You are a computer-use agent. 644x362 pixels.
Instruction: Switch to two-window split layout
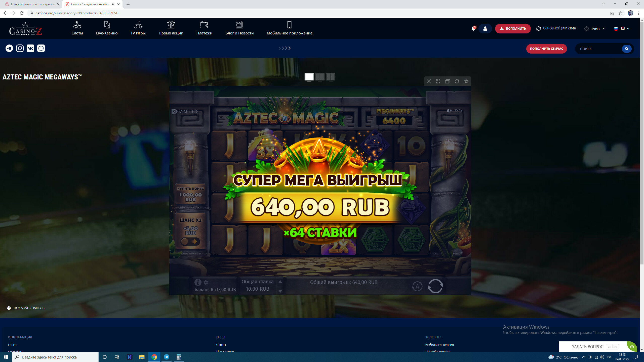click(x=320, y=77)
